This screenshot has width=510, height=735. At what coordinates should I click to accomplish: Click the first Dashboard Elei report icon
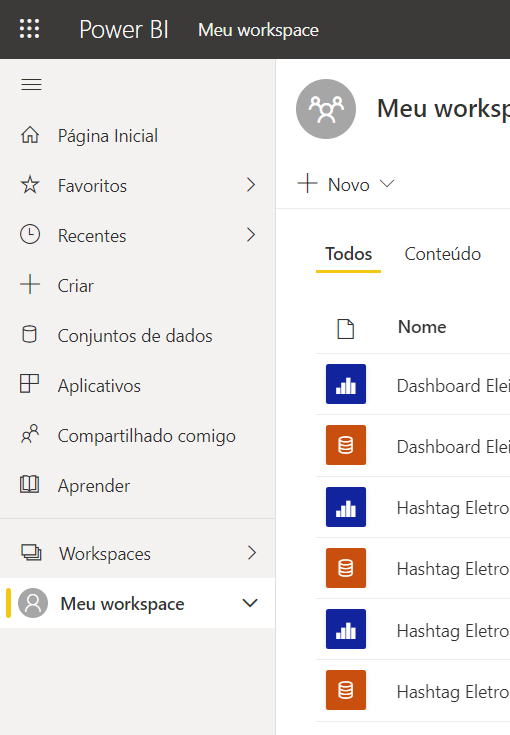coord(346,384)
